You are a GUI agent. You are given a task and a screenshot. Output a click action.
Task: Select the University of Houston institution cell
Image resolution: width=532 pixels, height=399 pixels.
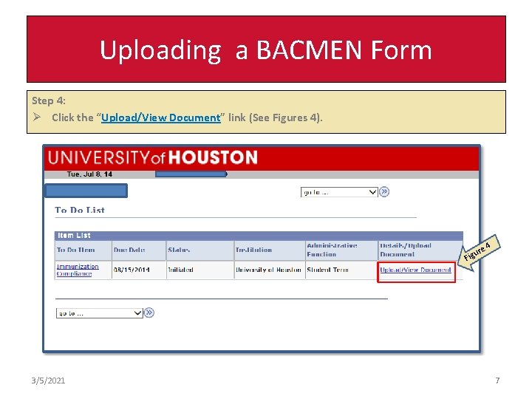tap(268, 270)
